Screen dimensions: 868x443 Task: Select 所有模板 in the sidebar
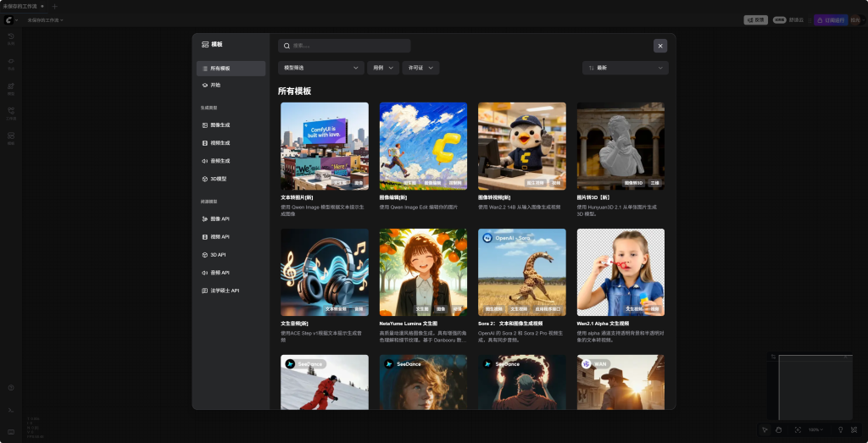pos(231,69)
